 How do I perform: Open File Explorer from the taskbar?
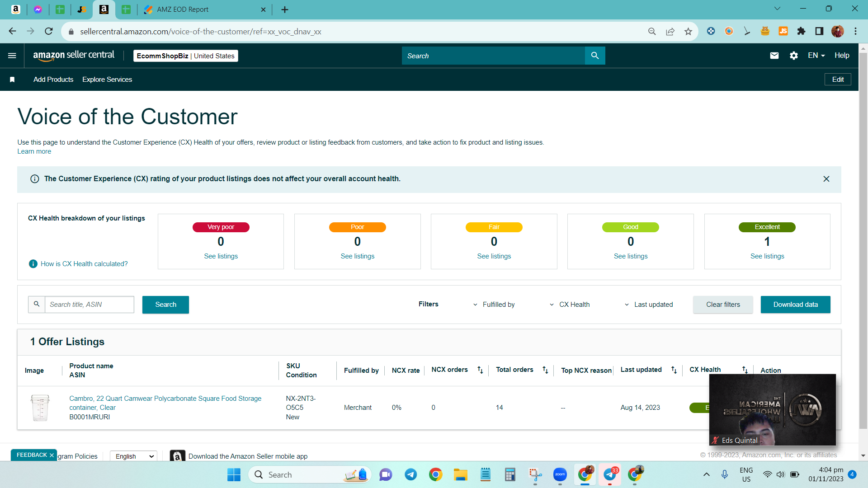(460, 475)
